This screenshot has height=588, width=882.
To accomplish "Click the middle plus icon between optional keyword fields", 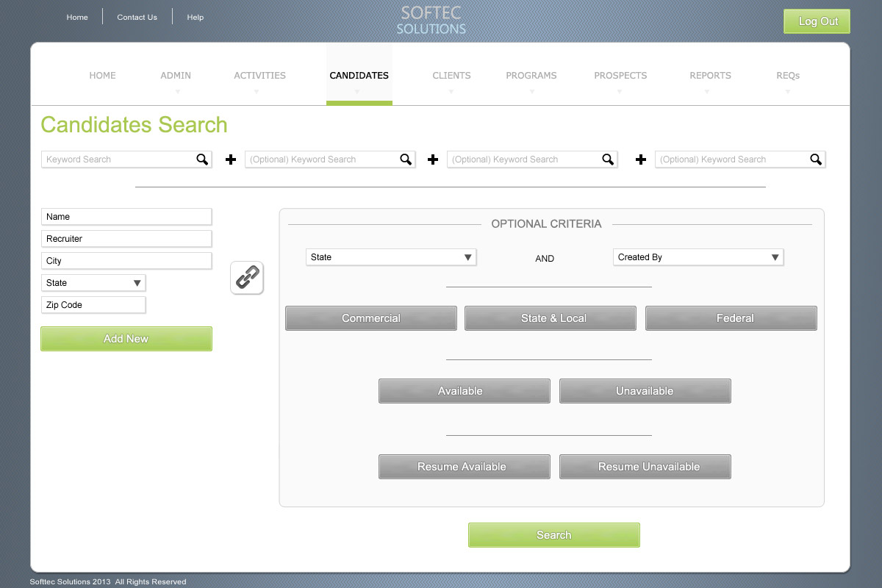I will [x=433, y=159].
